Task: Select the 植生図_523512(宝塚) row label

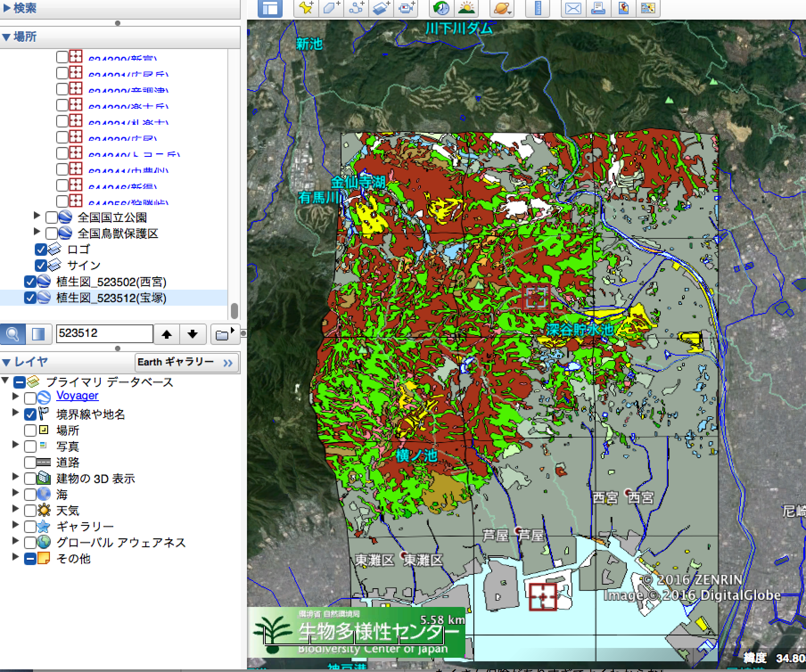Action: coord(111,298)
